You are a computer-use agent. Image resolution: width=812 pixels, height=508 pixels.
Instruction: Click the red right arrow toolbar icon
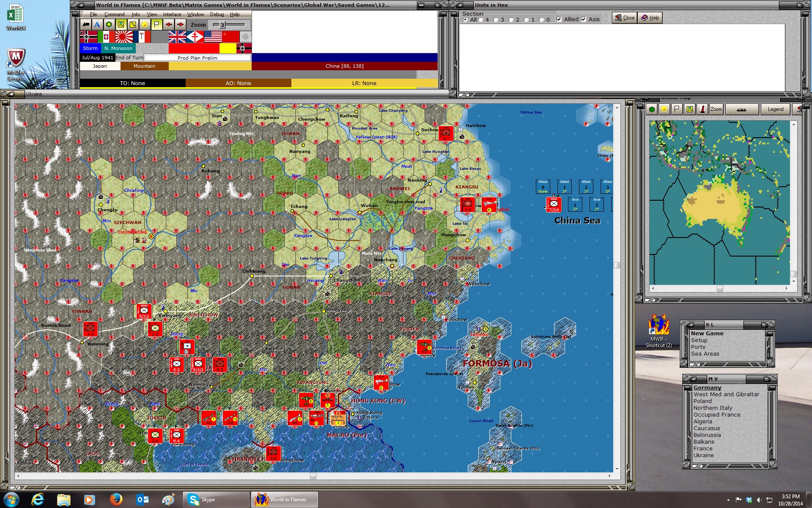[180, 25]
